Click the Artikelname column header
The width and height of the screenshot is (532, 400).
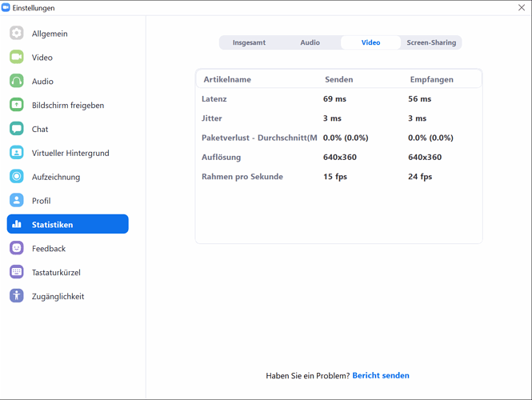click(227, 79)
